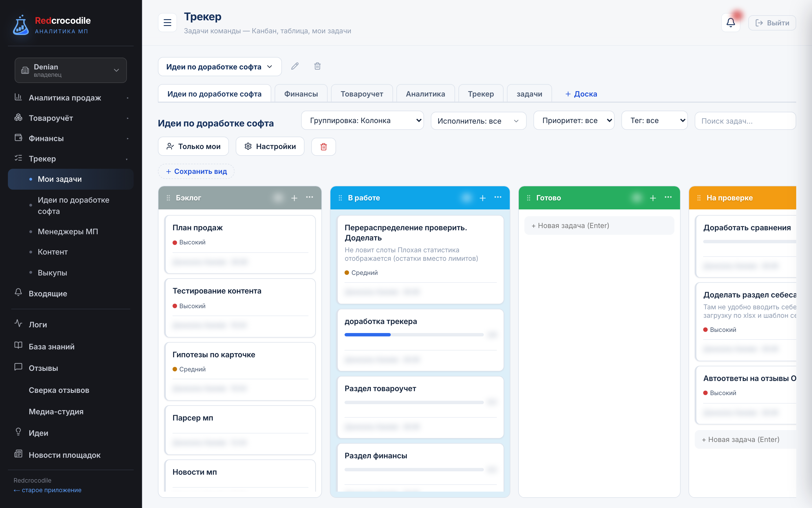
Task: Open Исполнитель: все dropdown
Action: 478,121
